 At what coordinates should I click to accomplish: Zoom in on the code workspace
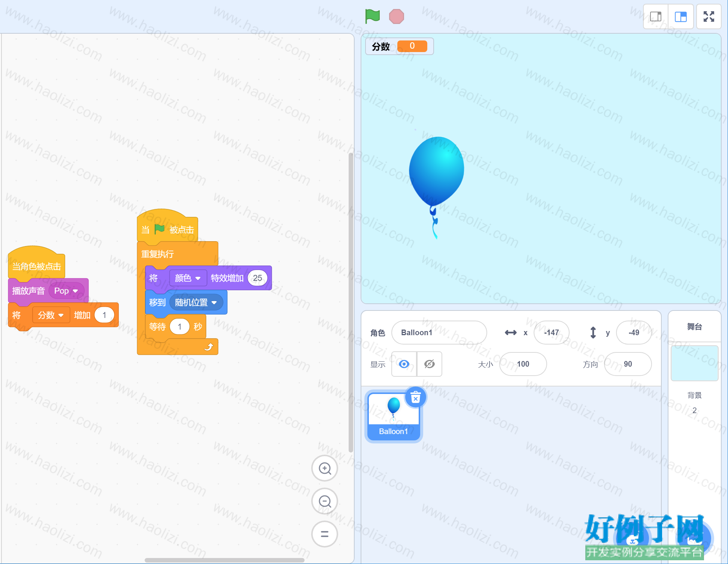pyautogui.click(x=325, y=468)
